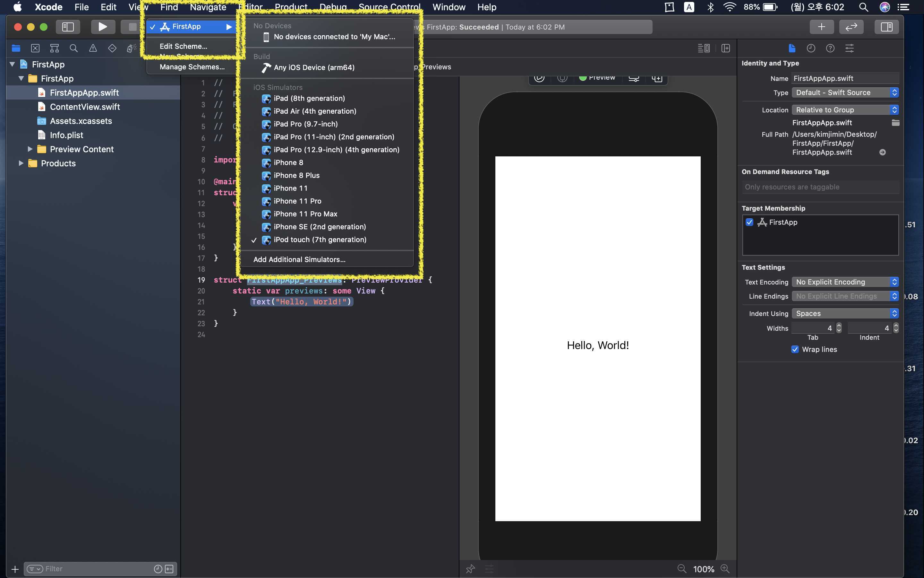
Task: Open the File menu
Action: [81, 7]
